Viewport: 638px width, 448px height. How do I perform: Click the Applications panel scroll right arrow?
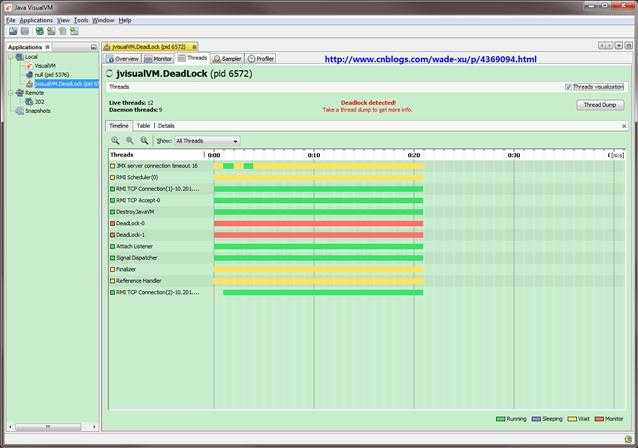click(94, 427)
